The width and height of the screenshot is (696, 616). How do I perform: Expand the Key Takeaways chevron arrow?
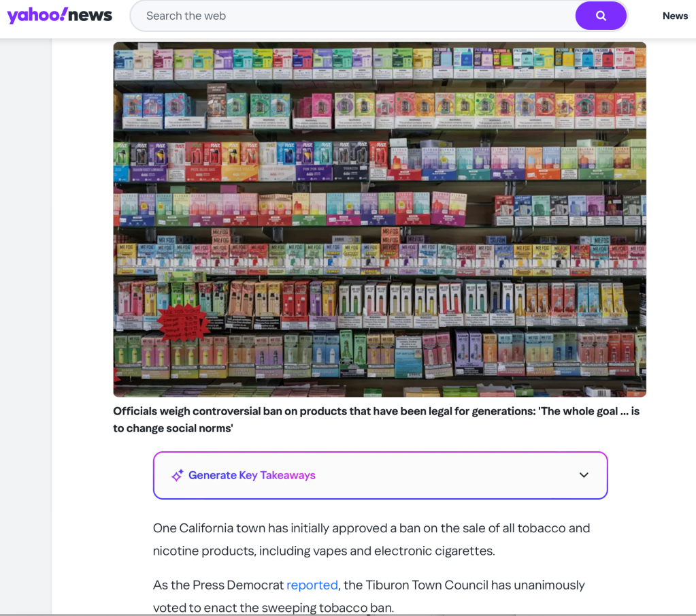pyautogui.click(x=584, y=475)
